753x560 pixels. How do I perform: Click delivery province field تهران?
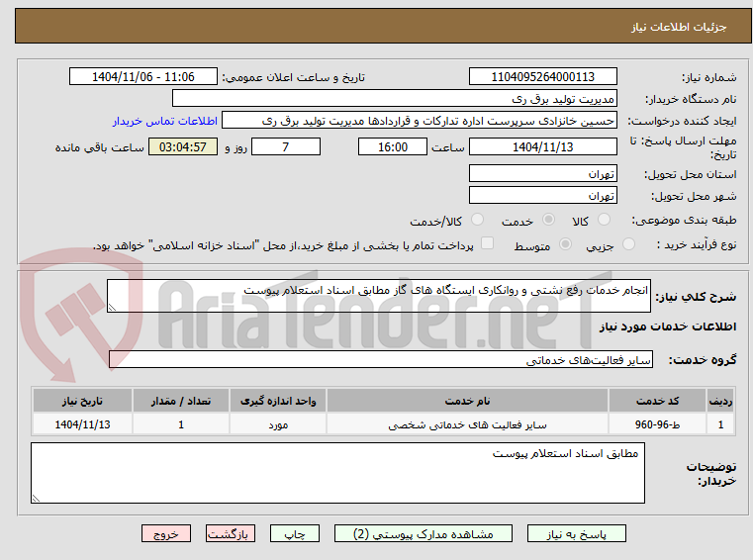tap(542, 174)
